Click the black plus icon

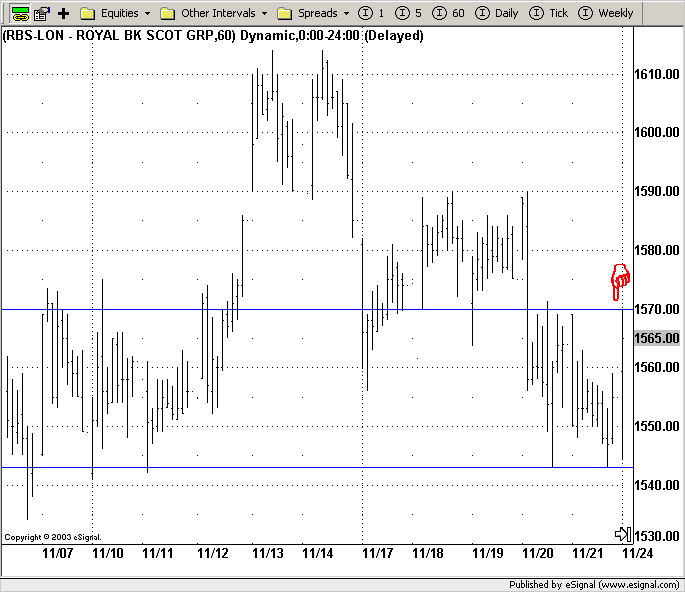64,14
